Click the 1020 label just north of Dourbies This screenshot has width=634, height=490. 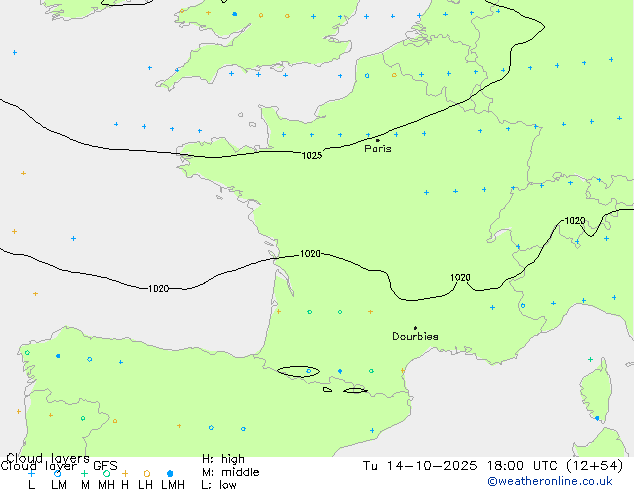pyautogui.click(x=460, y=278)
